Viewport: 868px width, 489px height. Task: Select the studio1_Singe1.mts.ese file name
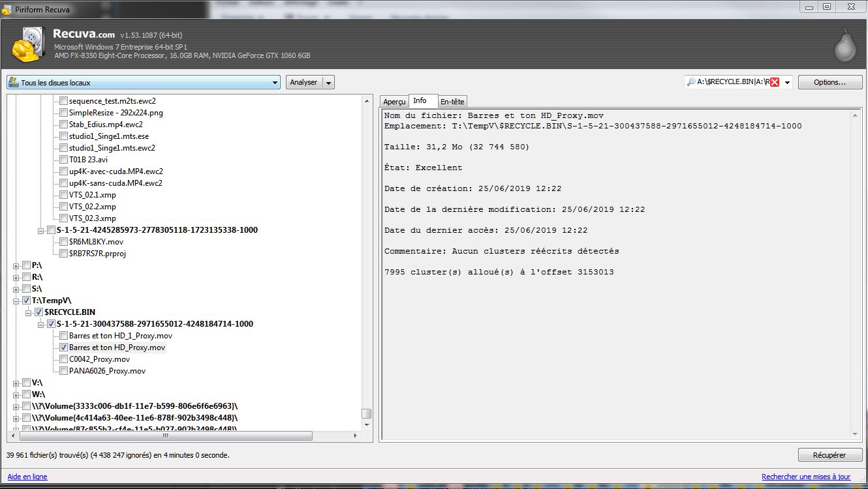(x=109, y=136)
